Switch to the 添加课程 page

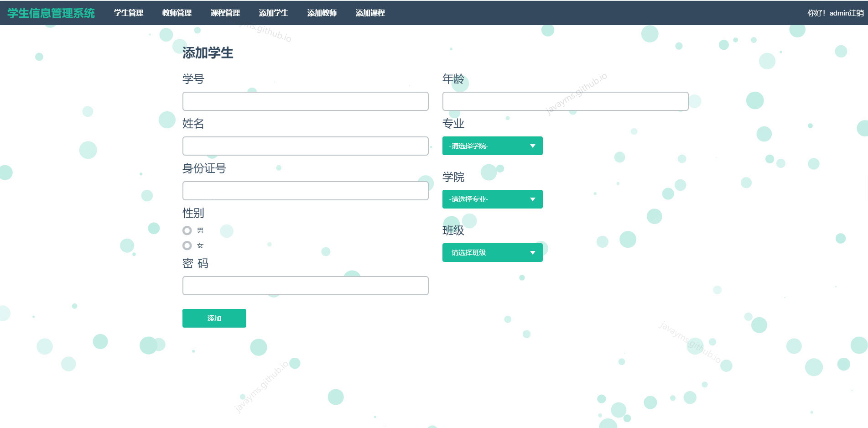click(370, 13)
